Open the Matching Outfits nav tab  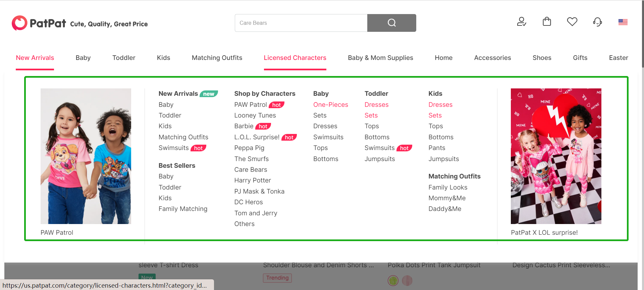pos(217,58)
